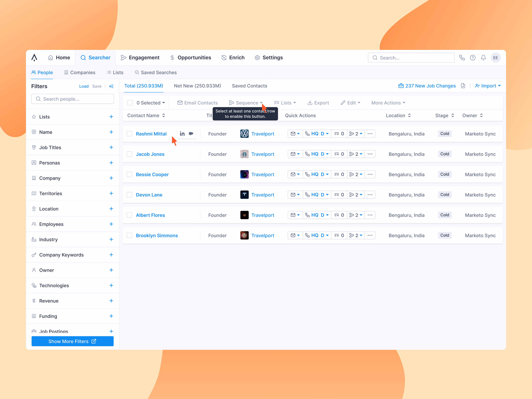This screenshot has width=532, height=399.
Task: Select the Jacob Jones checkbox
Action: (129, 154)
